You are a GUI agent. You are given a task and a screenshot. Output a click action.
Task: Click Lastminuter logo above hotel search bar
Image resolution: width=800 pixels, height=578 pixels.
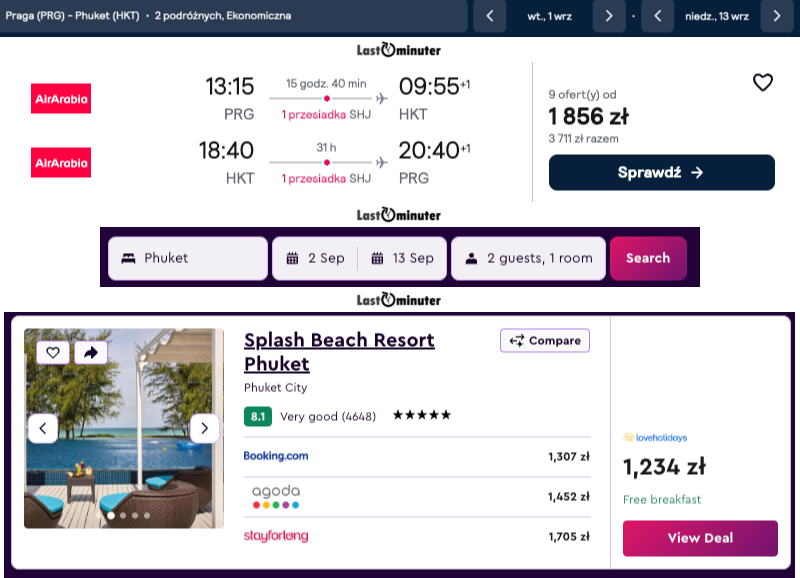pyautogui.click(x=398, y=215)
